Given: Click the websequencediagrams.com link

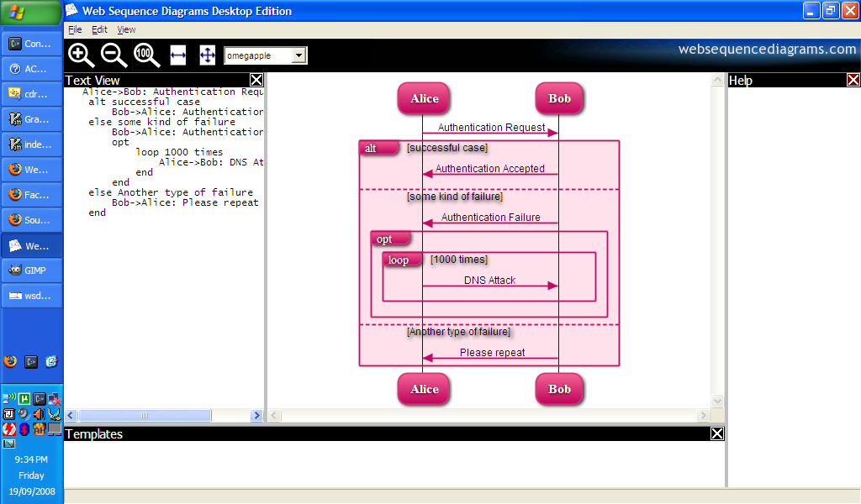Looking at the screenshot, I should tap(767, 50).
